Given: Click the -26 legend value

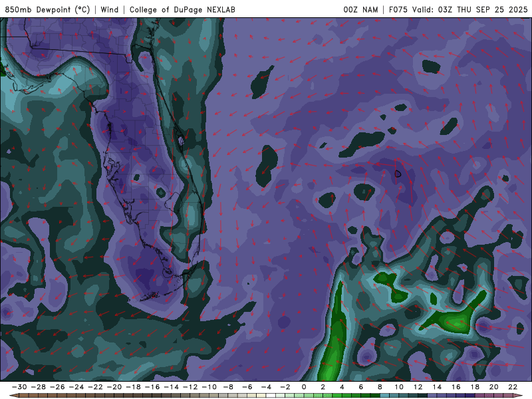Looking at the screenshot, I should [57, 387].
